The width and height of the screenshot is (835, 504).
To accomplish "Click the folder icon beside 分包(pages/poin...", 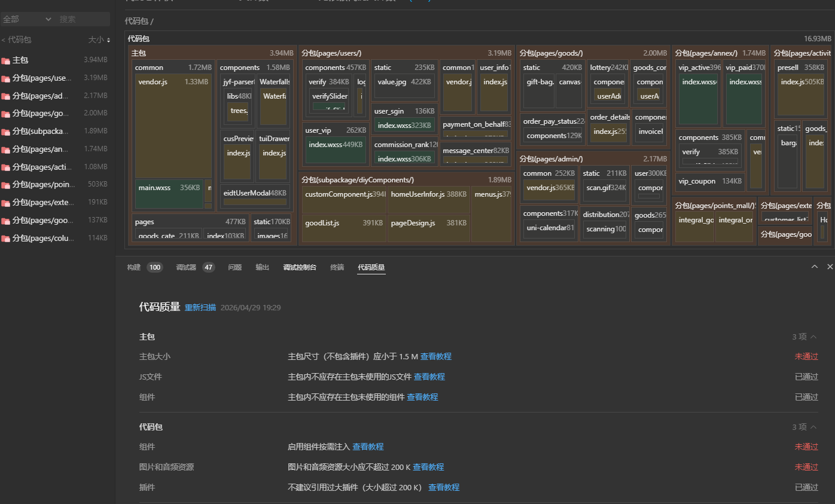I will coord(6,185).
